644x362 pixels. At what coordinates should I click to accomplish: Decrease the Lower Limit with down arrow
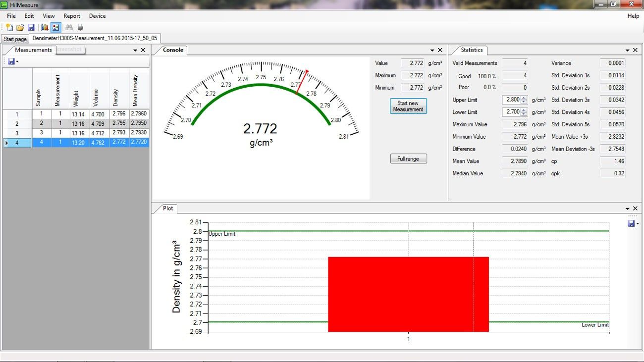pos(524,114)
